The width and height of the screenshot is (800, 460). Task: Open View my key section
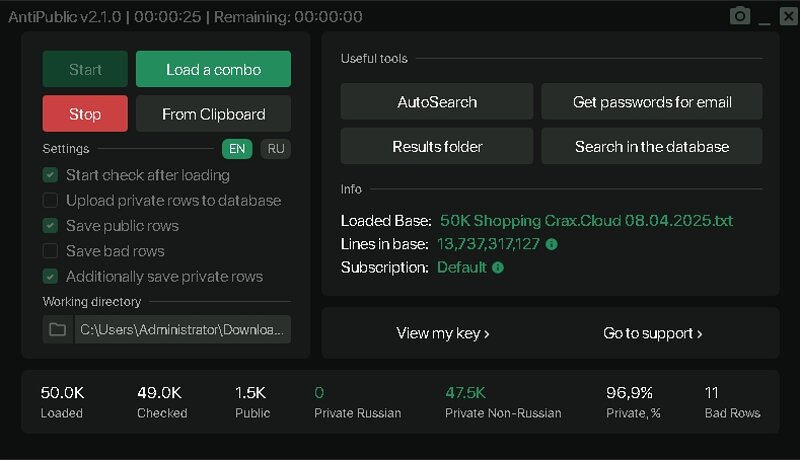click(x=443, y=334)
